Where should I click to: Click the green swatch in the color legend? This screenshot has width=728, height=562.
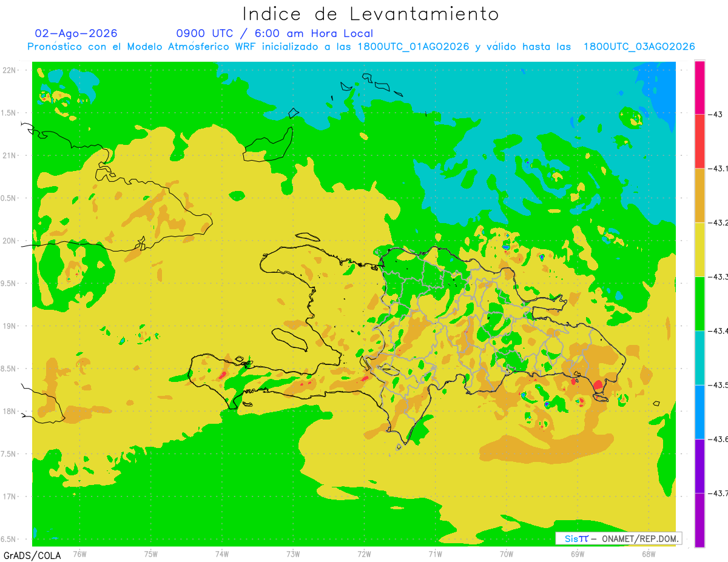pos(699,303)
